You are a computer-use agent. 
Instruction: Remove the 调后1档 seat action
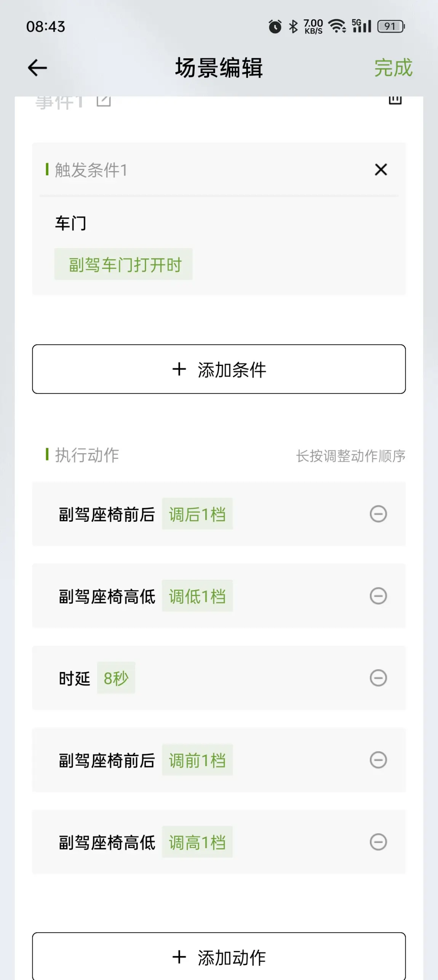(378, 514)
